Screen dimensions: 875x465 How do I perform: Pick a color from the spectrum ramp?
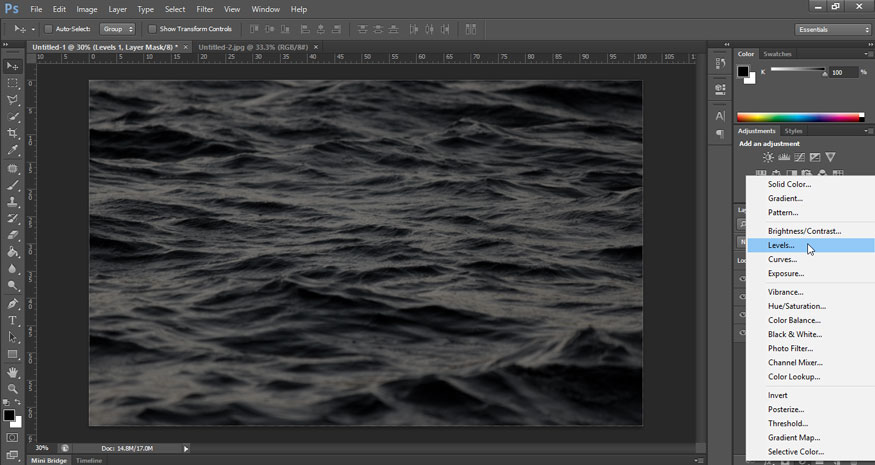coord(800,117)
